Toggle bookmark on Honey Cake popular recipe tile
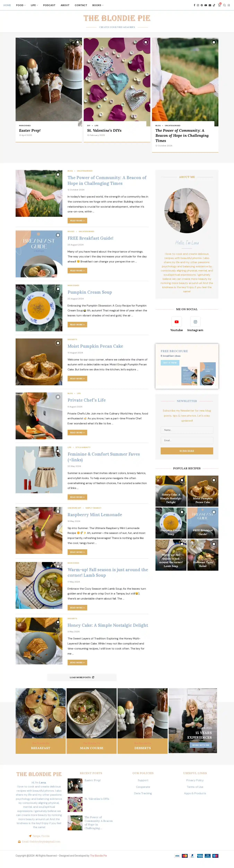The width and height of the screenshot is (234, 868). pyautogui.click(x=182, y=480)
